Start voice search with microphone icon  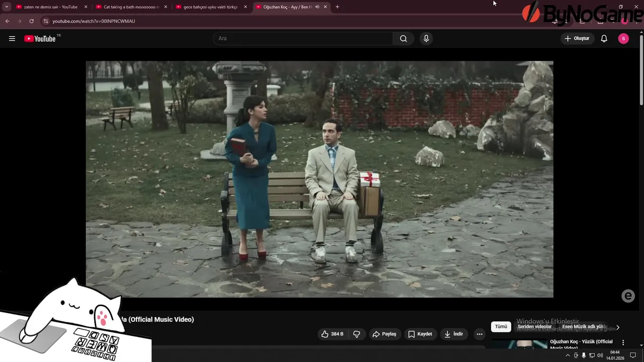click(x=426, y=39)
